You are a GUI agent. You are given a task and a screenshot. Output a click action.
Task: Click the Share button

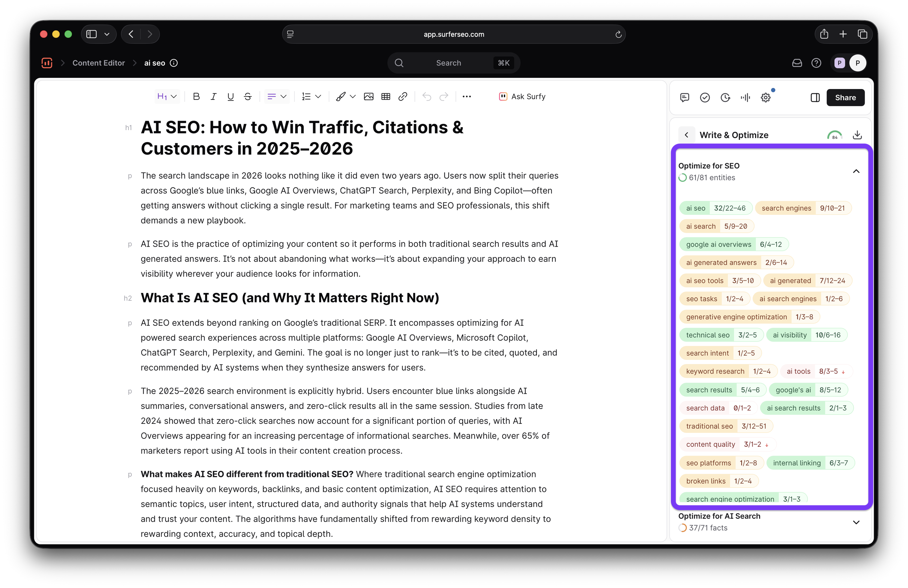pyautogui.click(x=845, y=98)
